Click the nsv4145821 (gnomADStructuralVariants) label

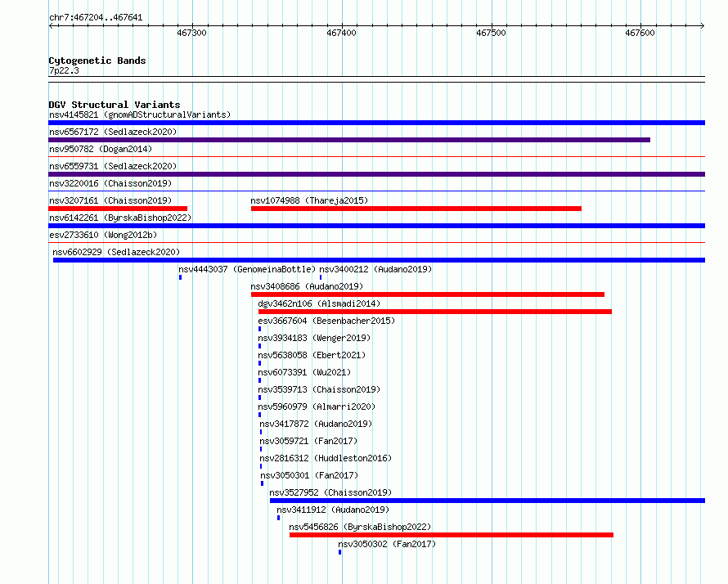click(x=140, y=115)
